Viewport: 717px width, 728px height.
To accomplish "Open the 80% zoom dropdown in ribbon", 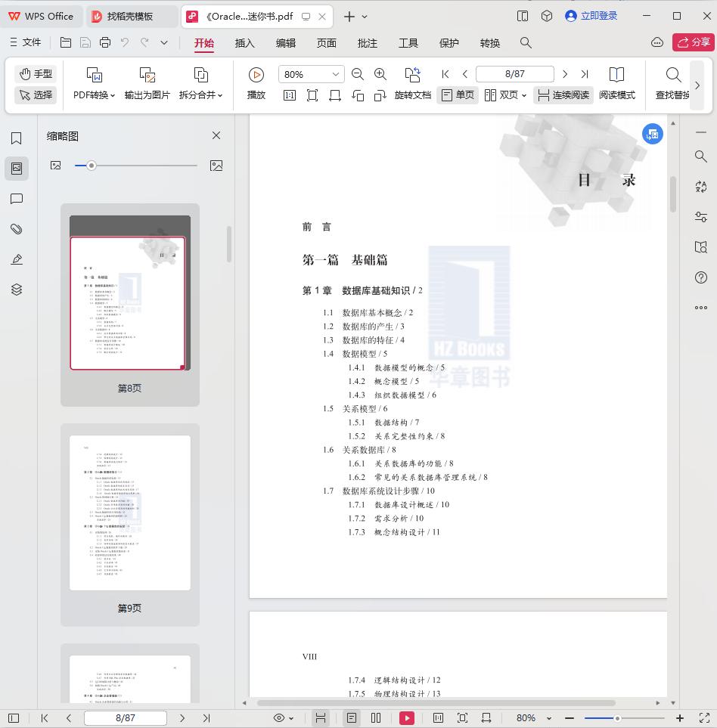I will (x=335, y=74).
